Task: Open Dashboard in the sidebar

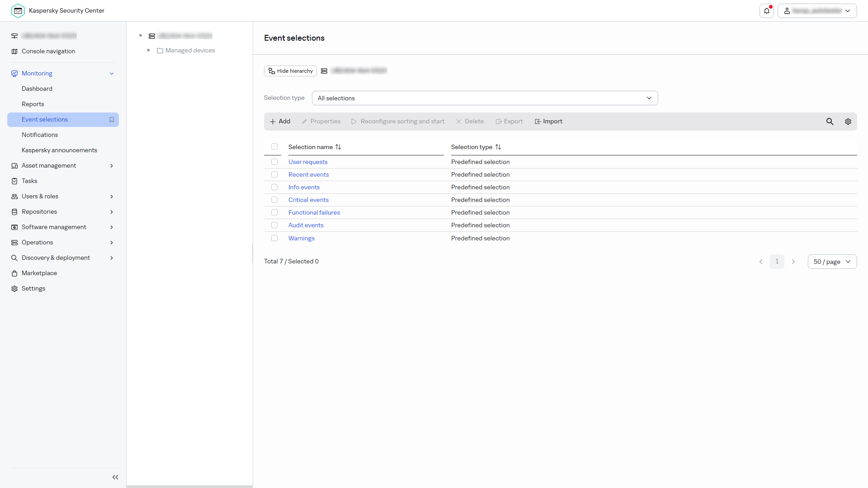Action: 37,89
